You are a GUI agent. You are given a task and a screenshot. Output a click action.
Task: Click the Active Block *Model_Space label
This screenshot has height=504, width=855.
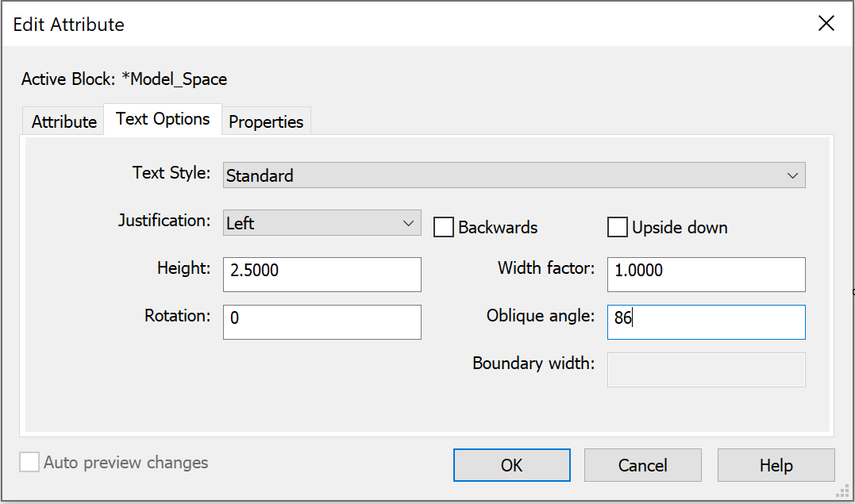[124, 79]
